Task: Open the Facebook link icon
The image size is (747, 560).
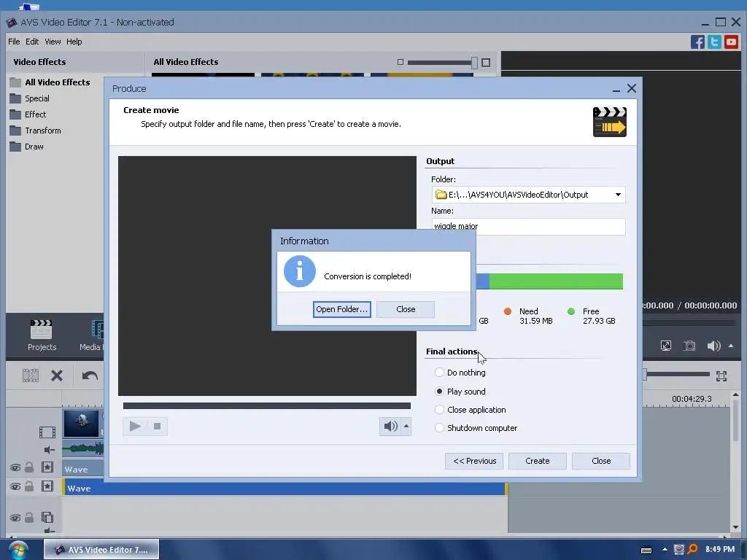Action: [x=697, y=42]
